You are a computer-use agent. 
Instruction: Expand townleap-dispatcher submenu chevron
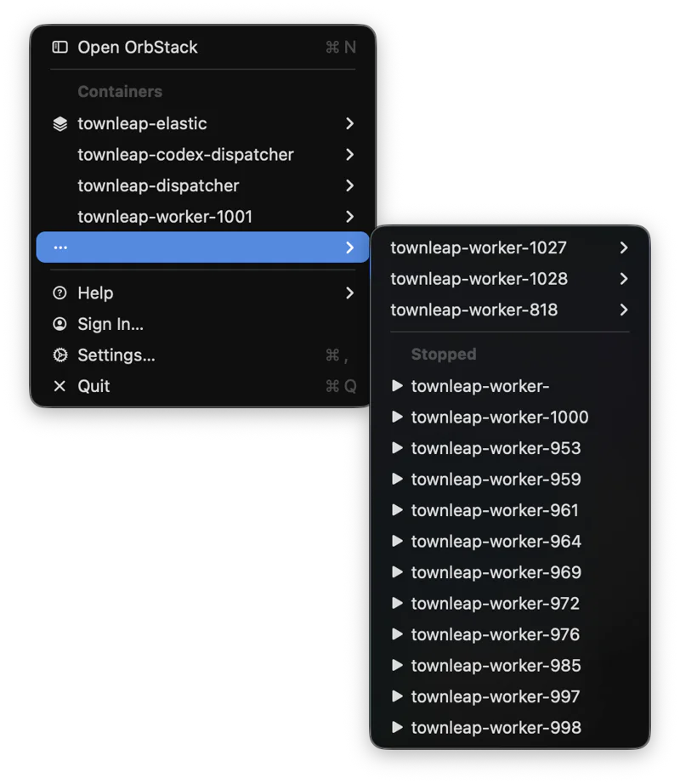click(x=349, y=185)
